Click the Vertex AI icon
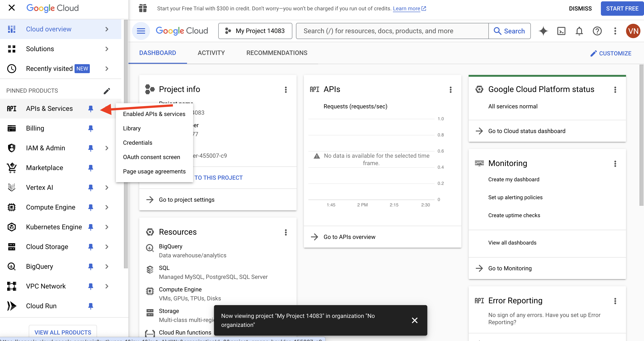 coord(11,188)
